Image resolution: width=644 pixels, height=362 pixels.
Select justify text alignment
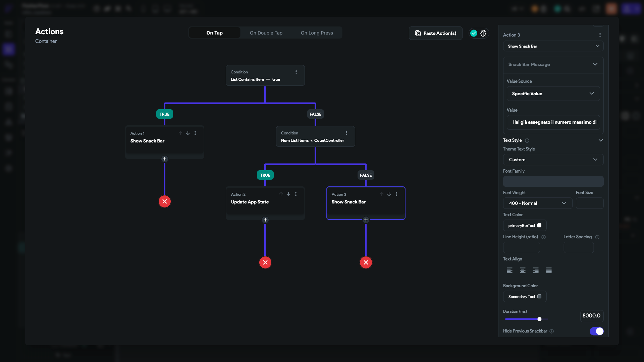click(x=549, y=270)
